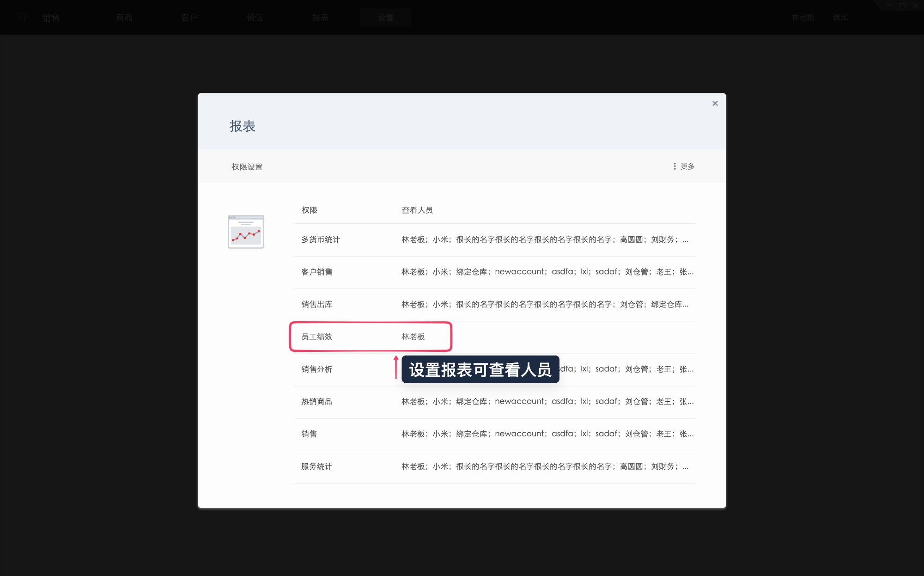This screenshot has width=924, height=576.
Task: Click the report chart thumbnail icon
Action: [x=246, y=232]
